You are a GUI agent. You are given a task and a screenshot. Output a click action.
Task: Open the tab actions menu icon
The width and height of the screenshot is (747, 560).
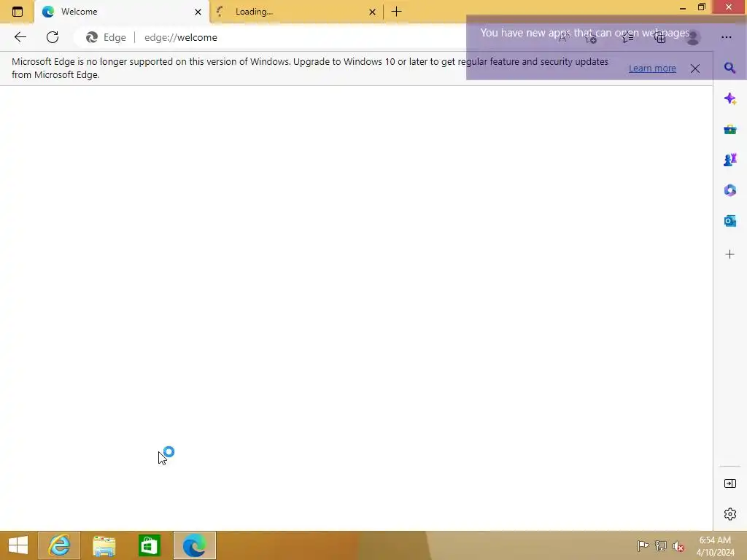(x=18, y=12)
